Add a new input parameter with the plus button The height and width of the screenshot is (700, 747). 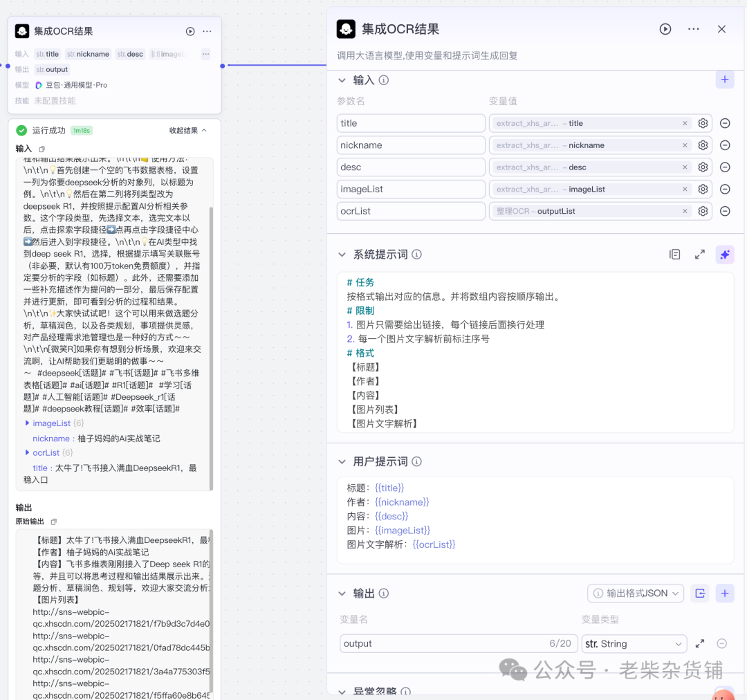pos(725,80)
